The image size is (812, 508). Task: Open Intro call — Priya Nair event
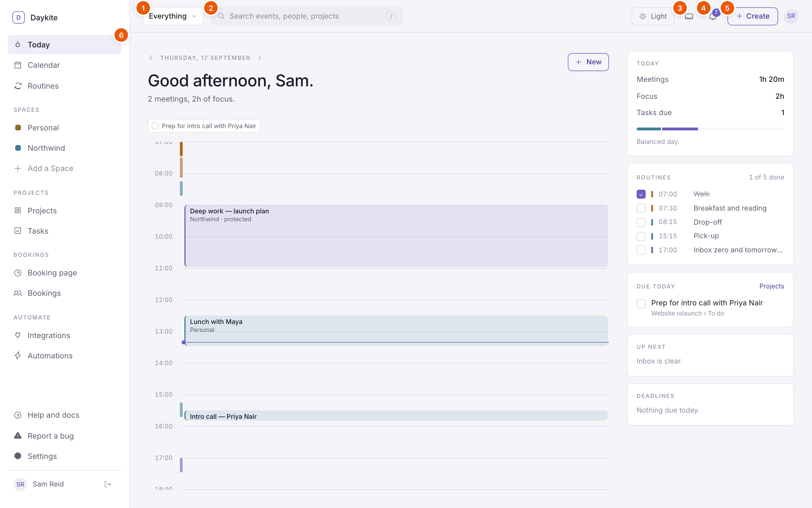pos(396,416)
